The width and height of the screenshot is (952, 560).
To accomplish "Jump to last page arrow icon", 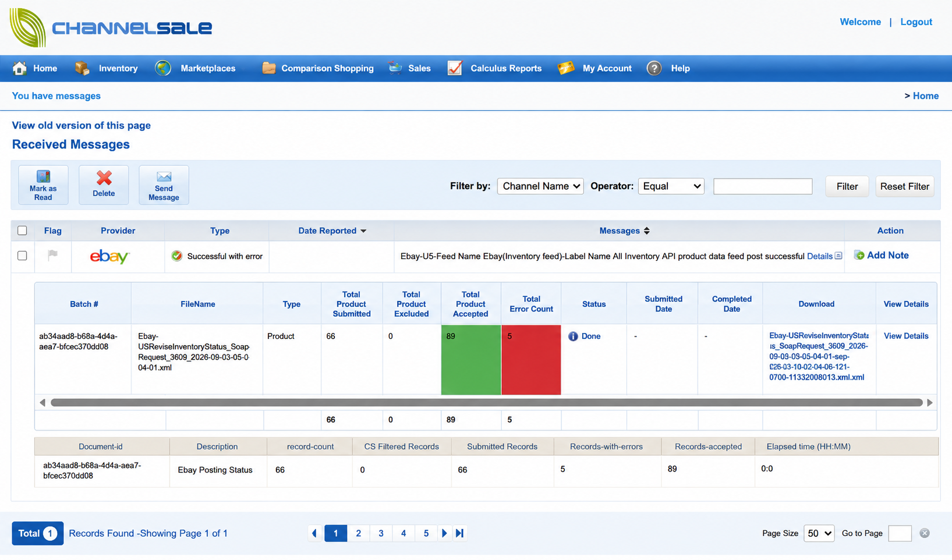I will tap(460, 533).
